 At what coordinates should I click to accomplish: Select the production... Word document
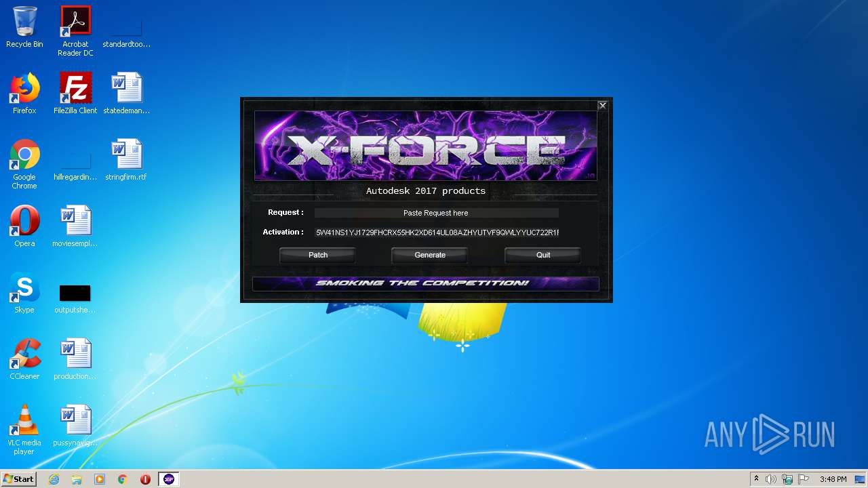[75, 359]
